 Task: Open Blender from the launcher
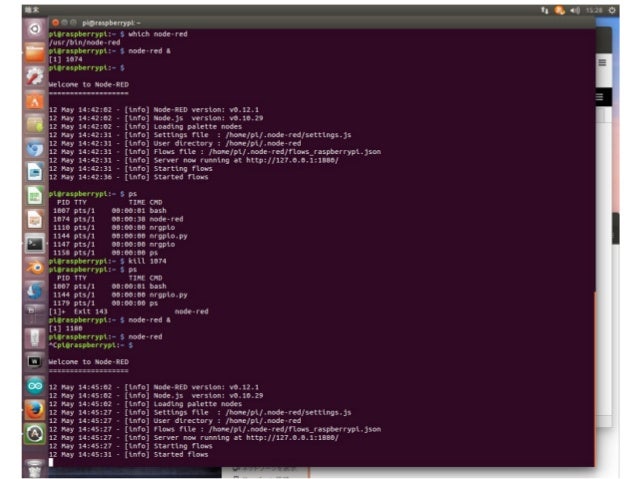[x=35, y=267]
